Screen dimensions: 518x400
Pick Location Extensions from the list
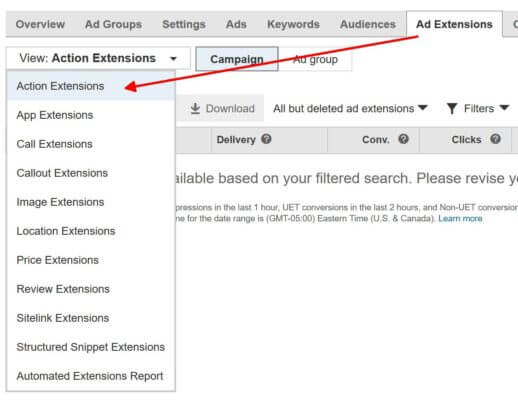click(x=91, y=231)
